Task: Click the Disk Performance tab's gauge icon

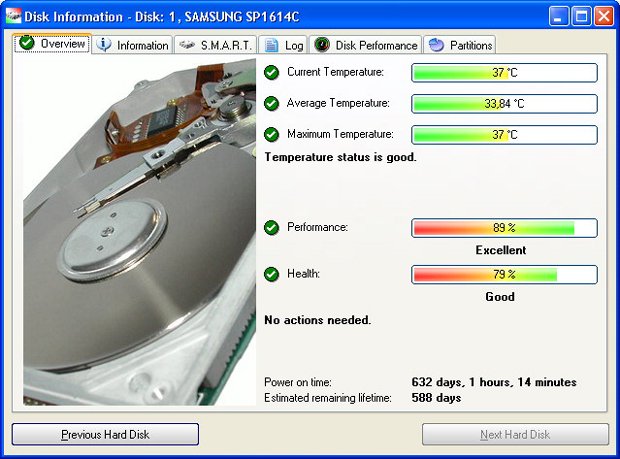Action: click(x=322, y=45)
